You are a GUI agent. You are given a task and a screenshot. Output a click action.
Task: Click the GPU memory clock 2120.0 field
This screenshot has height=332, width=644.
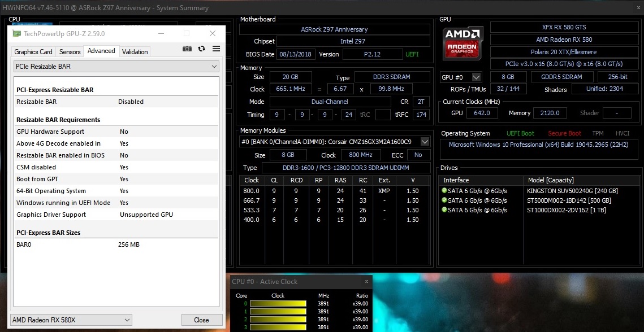pos(550,113)
